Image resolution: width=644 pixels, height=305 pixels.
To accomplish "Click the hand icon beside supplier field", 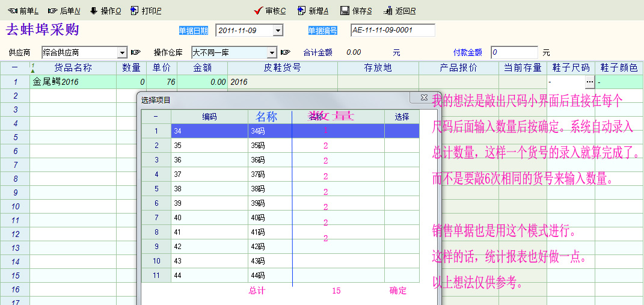I will (x=136, y=52).
